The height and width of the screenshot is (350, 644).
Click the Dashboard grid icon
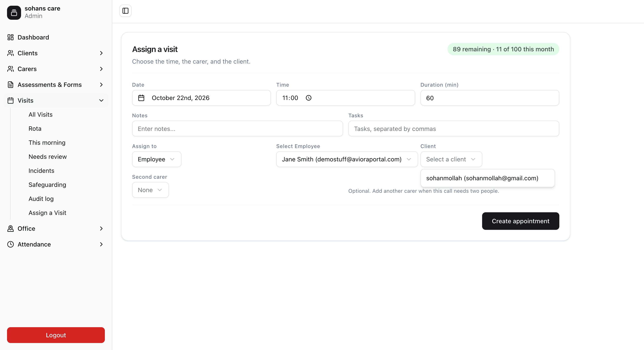coord(11,37)
